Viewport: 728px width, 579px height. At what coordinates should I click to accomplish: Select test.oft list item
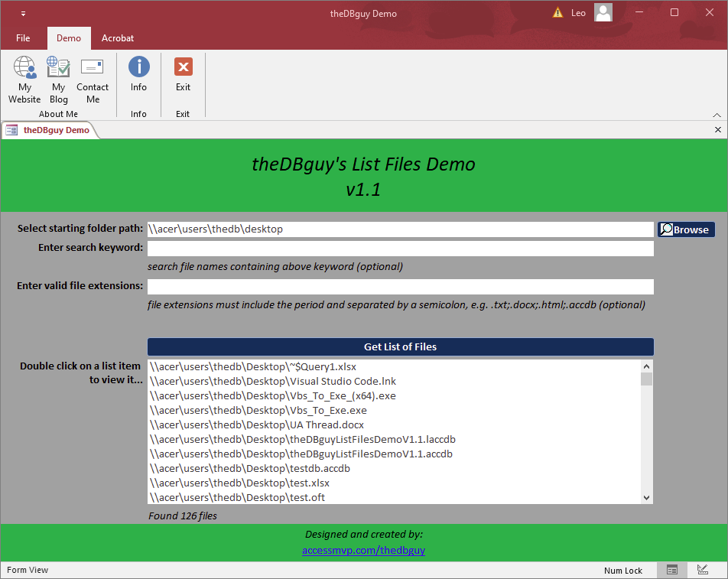pyautogui.click(x=394, y=497)
